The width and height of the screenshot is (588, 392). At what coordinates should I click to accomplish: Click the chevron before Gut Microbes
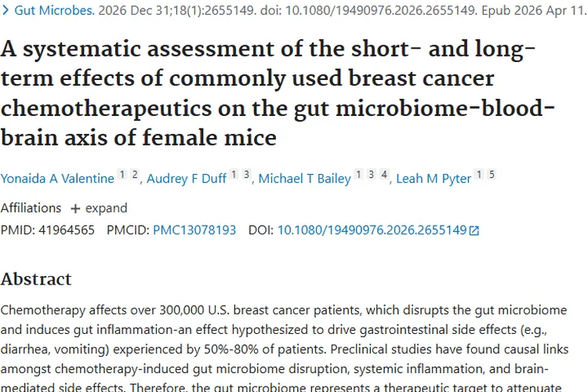tap(5, 12)
